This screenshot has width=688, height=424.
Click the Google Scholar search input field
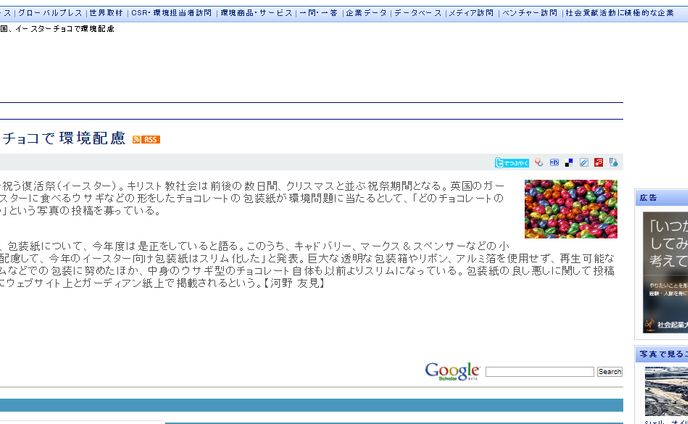point(540,372)
